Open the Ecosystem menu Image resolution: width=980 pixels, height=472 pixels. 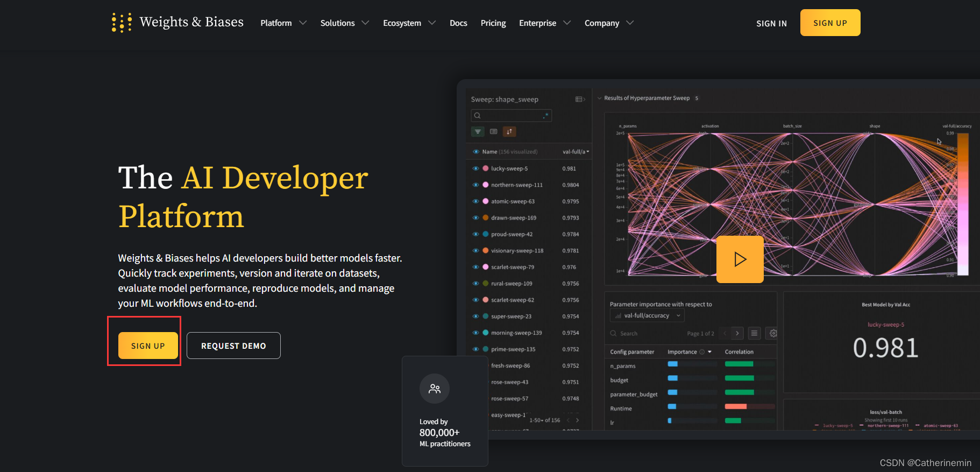point(402,23)
